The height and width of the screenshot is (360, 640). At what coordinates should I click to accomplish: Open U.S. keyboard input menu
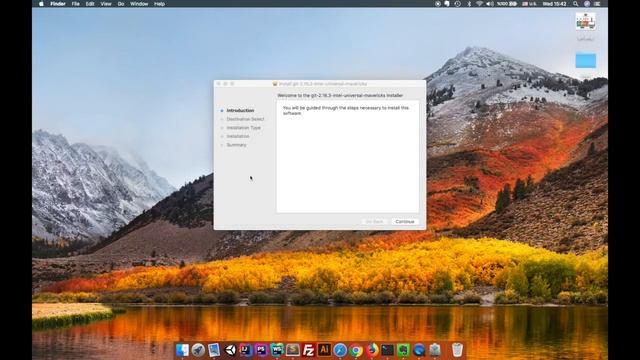(x=529, y=4)
